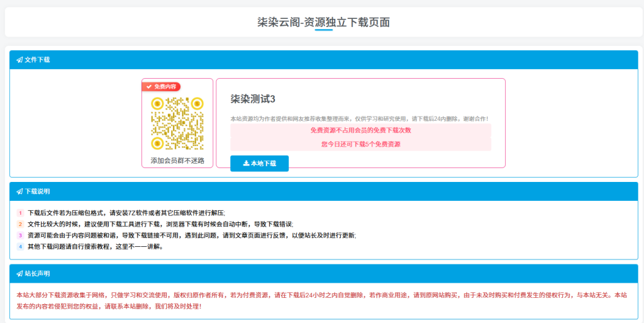Click page title 柒染云阁-资源独立下载页面
644x323 pixels.
tap(323, 22)
